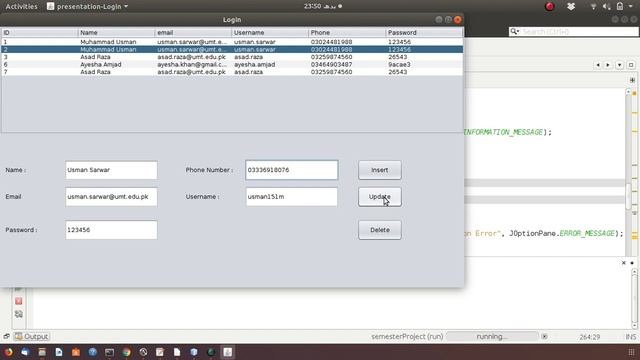Click the Delete button
The height and width of the screenshot is (360, 640).
tap(380, 230)
